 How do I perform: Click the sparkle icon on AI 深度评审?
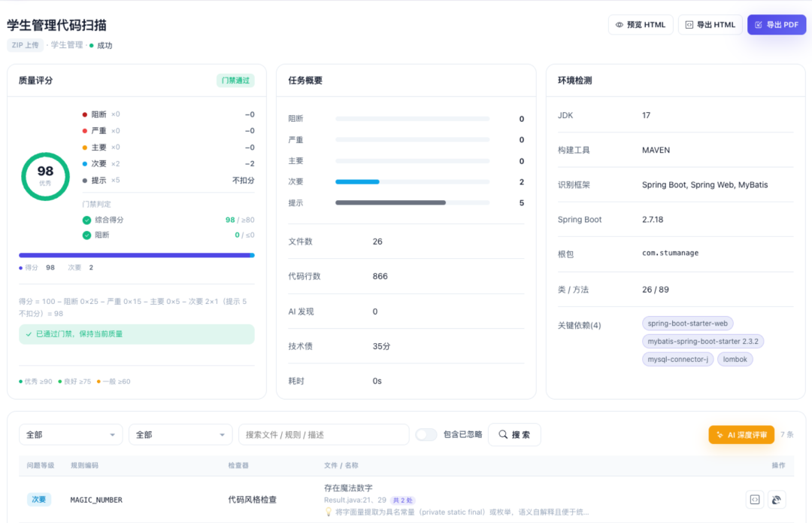[720, 435]
